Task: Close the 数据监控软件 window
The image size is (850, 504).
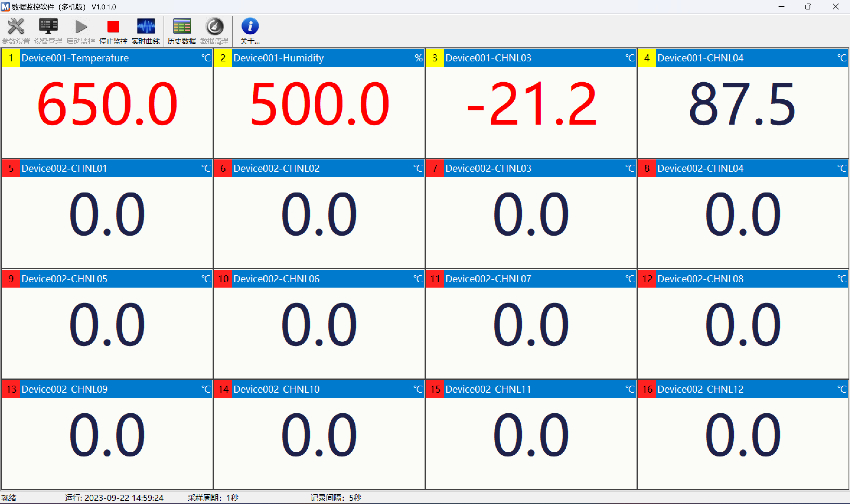Action: click(836, 6)
